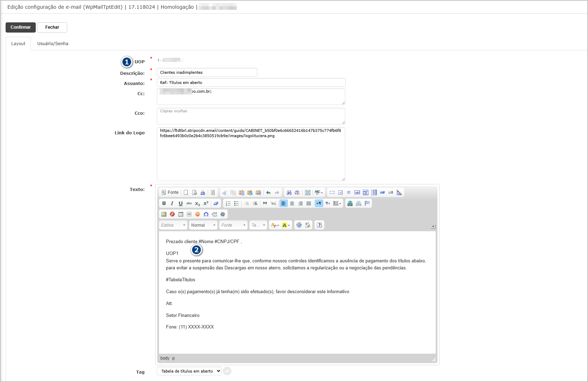The width and height of the screenshot is (588, 382).
Task: Expand the Tag select 'Tabela de títulos em aberto'
Action: (189, 371)
